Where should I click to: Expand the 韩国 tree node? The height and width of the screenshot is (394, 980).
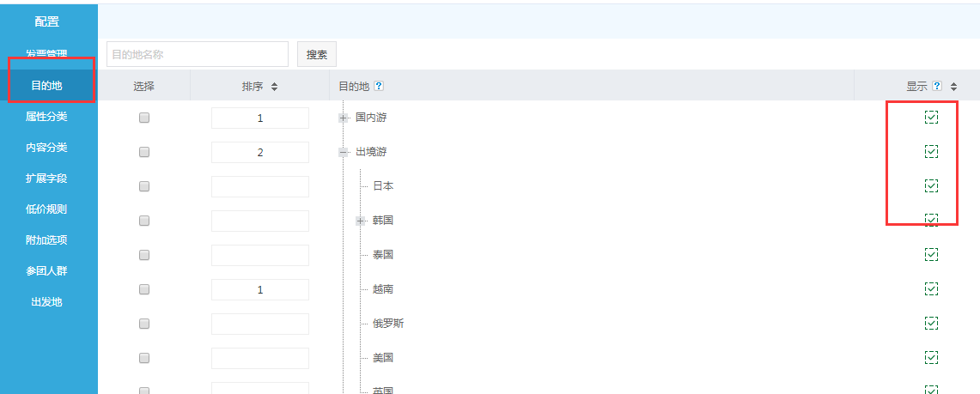(361, 221)
